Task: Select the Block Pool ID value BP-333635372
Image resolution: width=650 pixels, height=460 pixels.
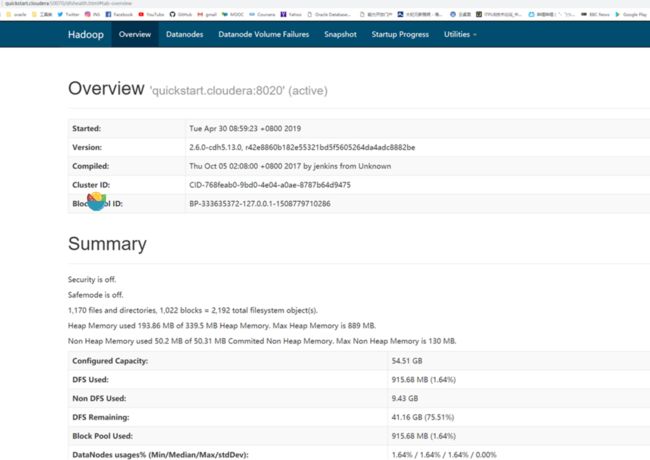Action: click(260, 203)
